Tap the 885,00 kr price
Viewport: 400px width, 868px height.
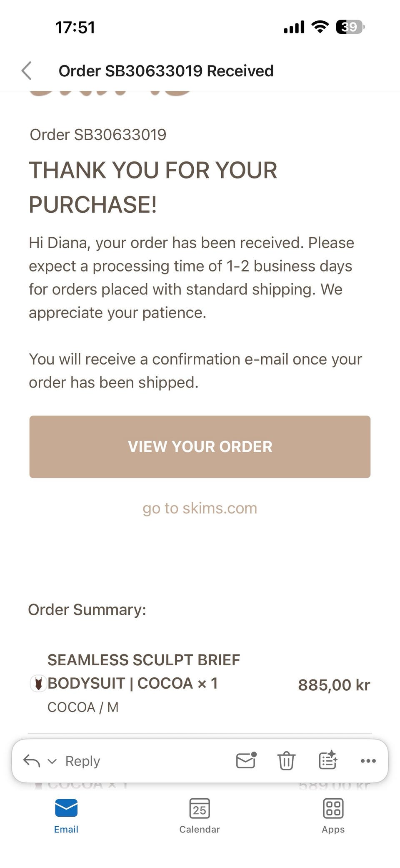pos(334,685)
